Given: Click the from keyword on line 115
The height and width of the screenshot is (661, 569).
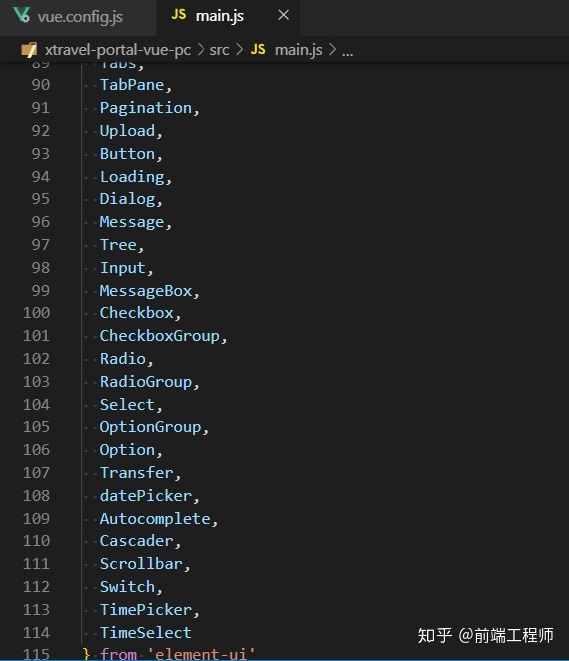Looking at the screenshot, I should [118, 654].
